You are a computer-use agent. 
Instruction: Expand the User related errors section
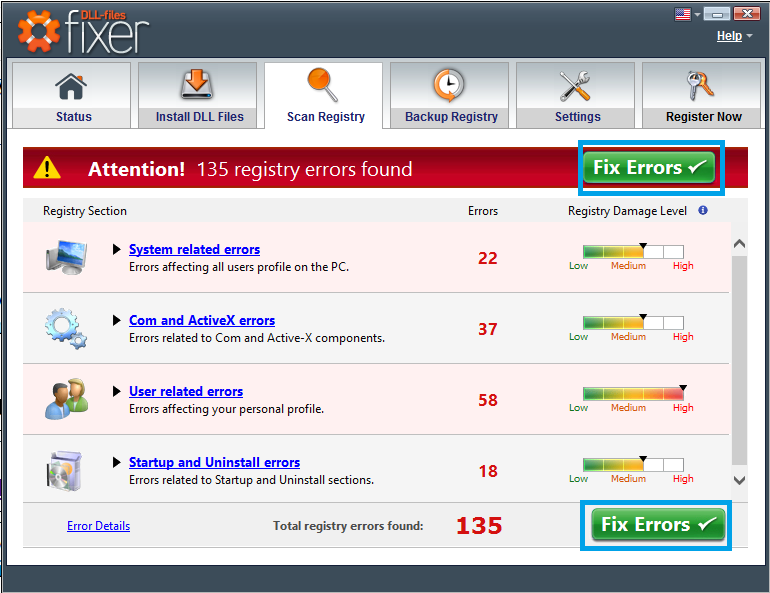(116, 391)
